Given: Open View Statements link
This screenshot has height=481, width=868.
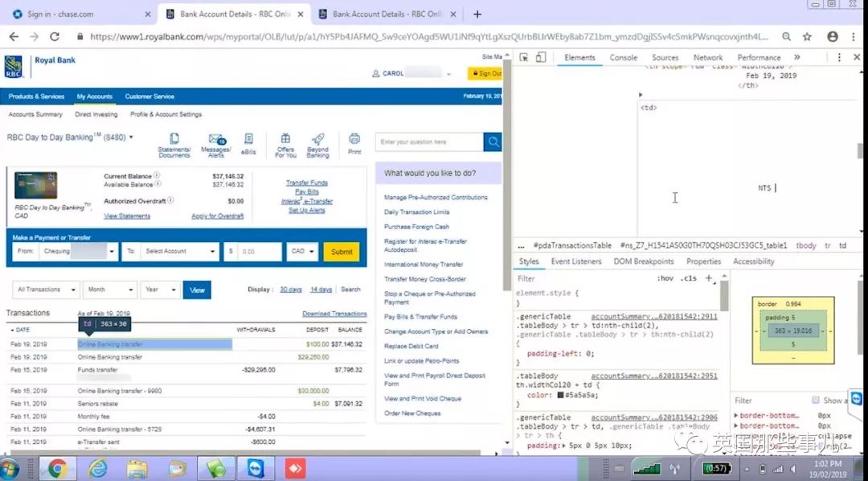Looking at the screenshot, I should pyautogui.click(x=127, y=216).
